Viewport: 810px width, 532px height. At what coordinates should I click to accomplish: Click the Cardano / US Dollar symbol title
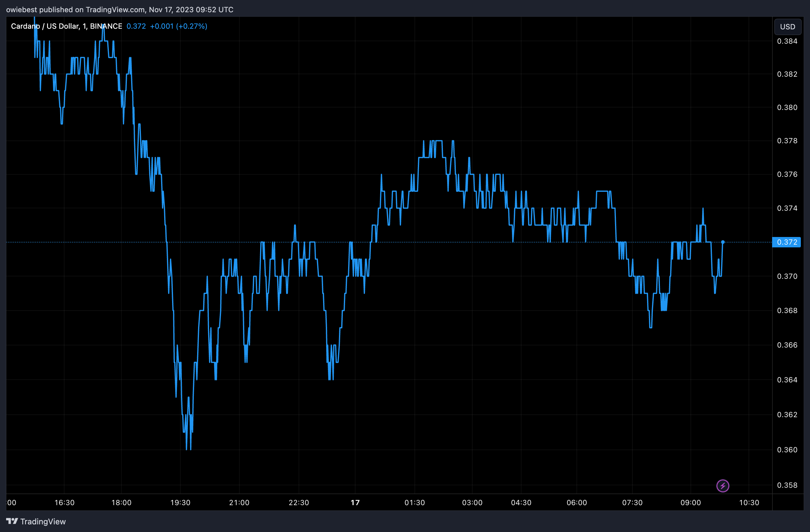point(66,26)
